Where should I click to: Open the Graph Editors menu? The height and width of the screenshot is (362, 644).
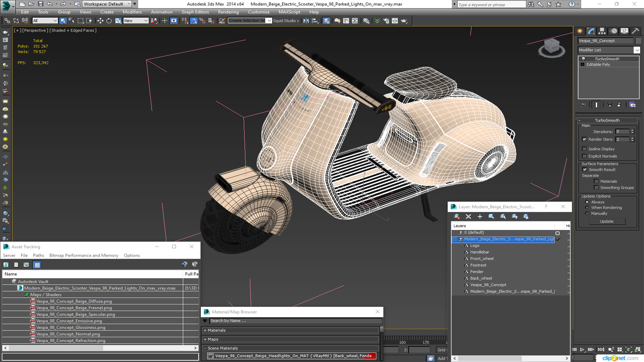(x=195, y=12)
